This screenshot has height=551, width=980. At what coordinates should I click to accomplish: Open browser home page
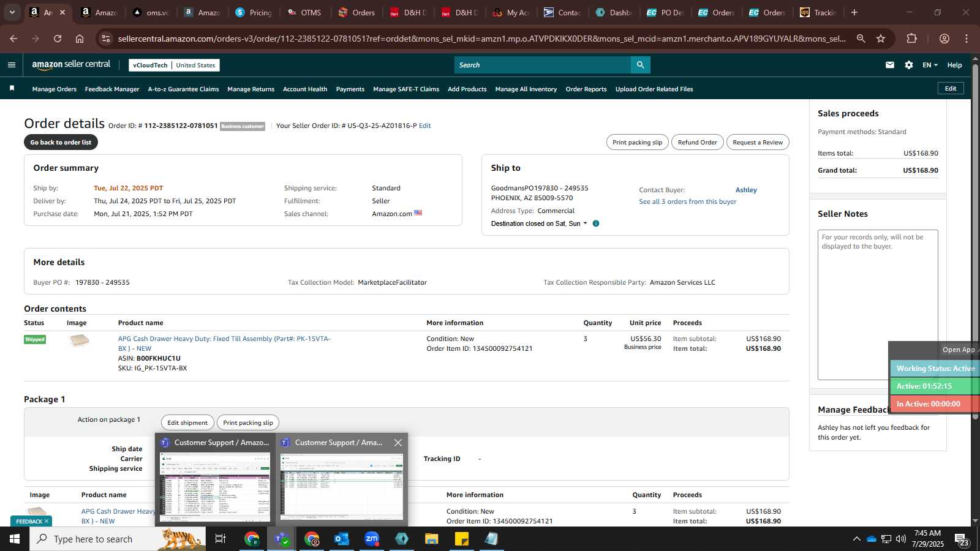point(80,39)
